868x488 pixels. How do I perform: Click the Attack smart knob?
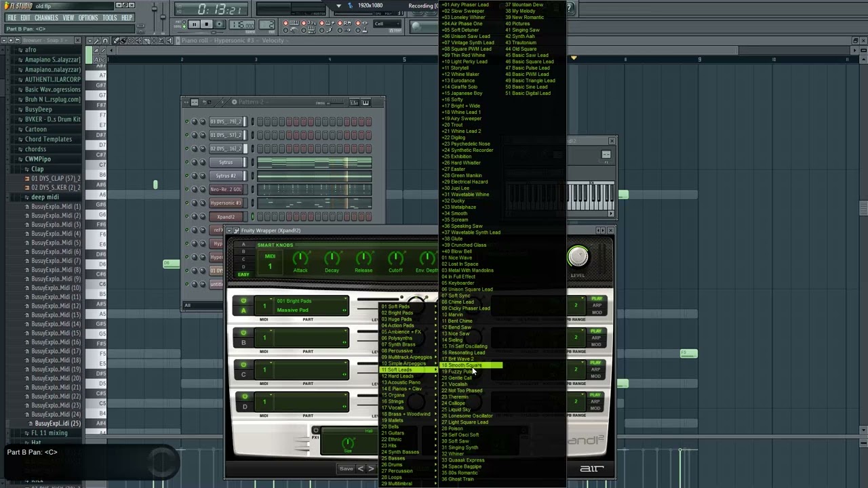click(300, 258)
